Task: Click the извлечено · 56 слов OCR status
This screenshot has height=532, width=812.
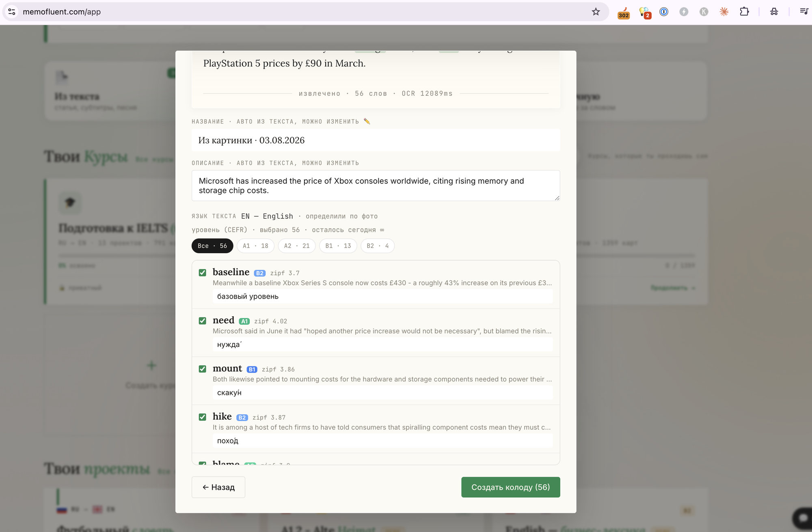Action: 376,93
